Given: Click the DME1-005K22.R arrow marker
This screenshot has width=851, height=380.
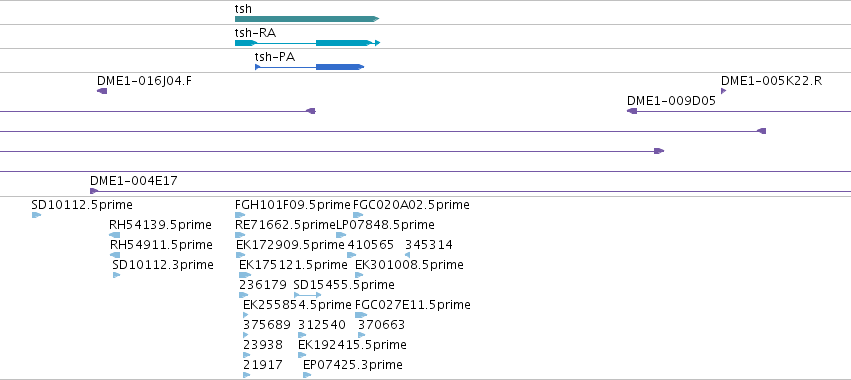Looking at the screenshot, I should click(x=723, y=91).
